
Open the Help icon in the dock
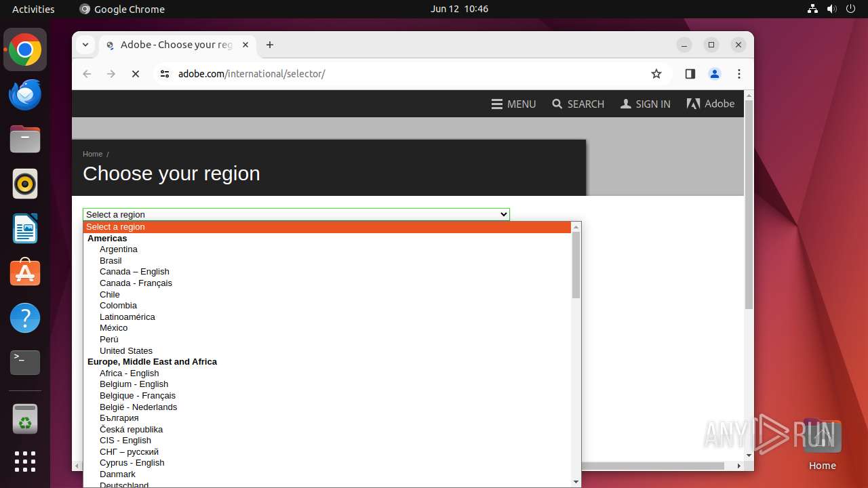(x=25, y=318)
